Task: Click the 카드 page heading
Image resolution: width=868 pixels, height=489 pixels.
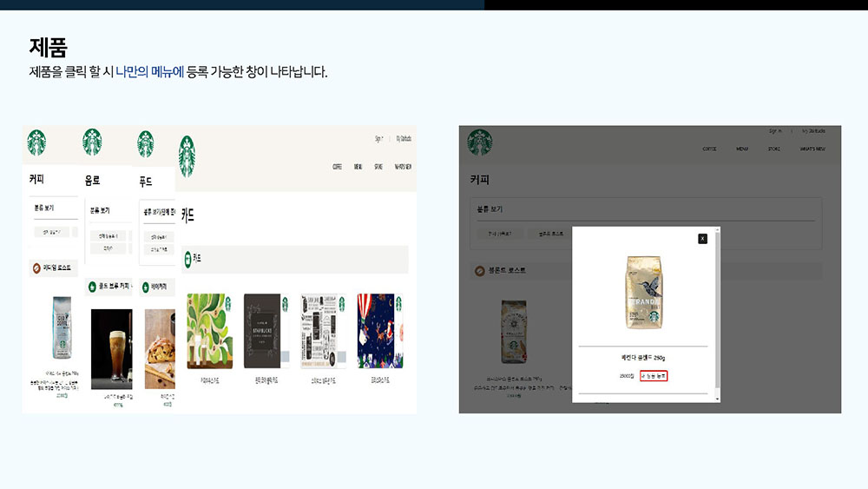Action: pyautogui.click(x=188, y=215)
